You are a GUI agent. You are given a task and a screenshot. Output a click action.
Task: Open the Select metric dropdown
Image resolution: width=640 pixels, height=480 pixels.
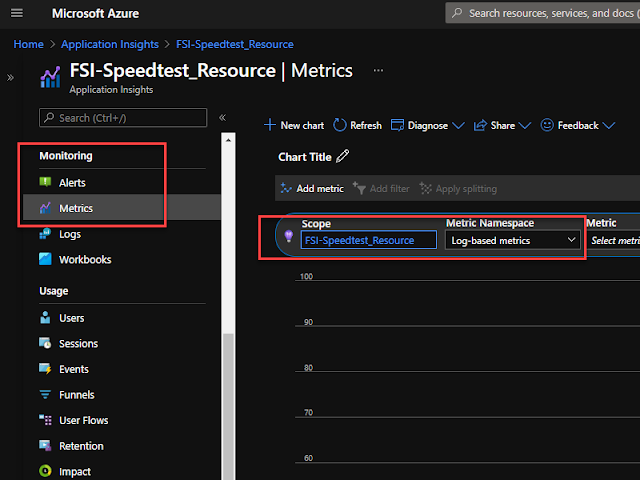(613, 240)
